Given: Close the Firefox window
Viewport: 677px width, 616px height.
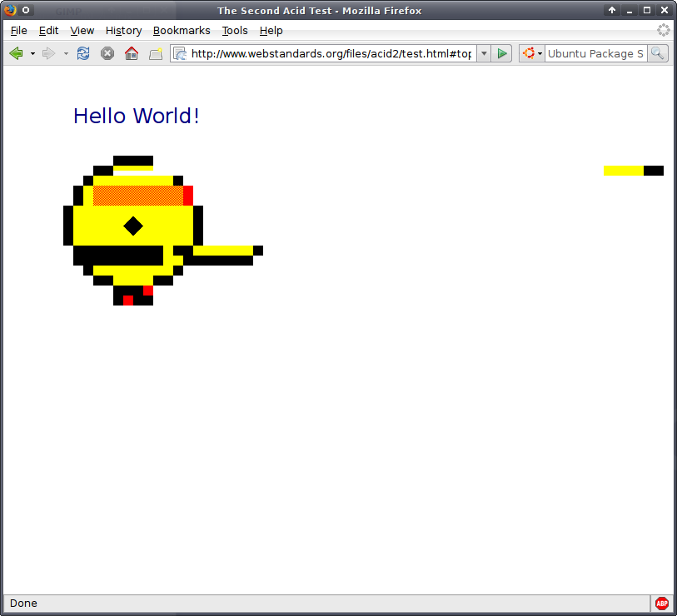Looking at the screenshot, I should point(665,10).
